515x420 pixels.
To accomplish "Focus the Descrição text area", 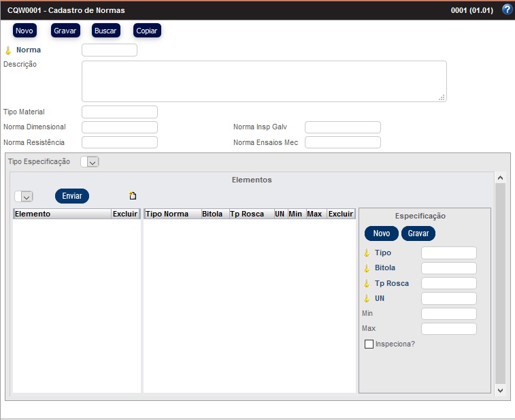I will [x=264, y=81].
